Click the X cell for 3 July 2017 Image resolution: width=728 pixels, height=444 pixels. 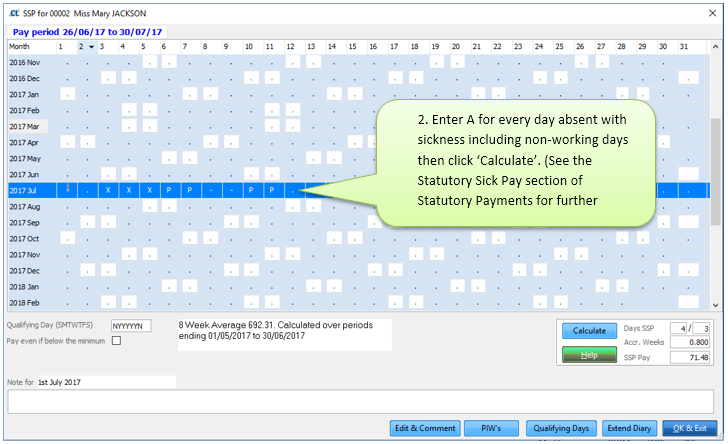coord(108,190)
